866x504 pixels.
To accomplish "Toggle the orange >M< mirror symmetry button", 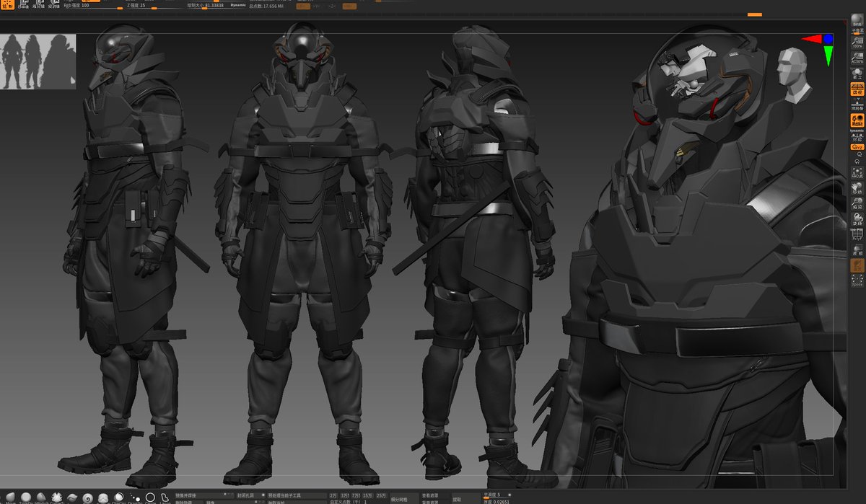I will click(349, 6).
